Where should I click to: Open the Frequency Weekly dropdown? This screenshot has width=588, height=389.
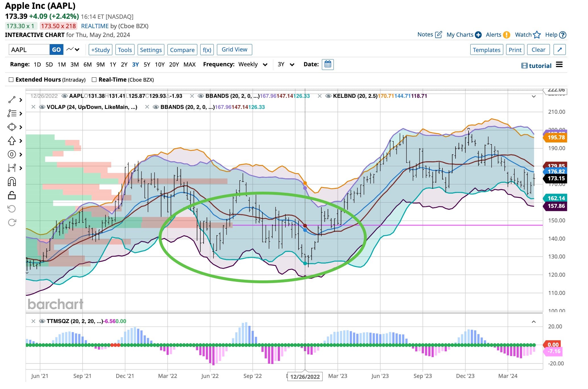coord(253,65)
